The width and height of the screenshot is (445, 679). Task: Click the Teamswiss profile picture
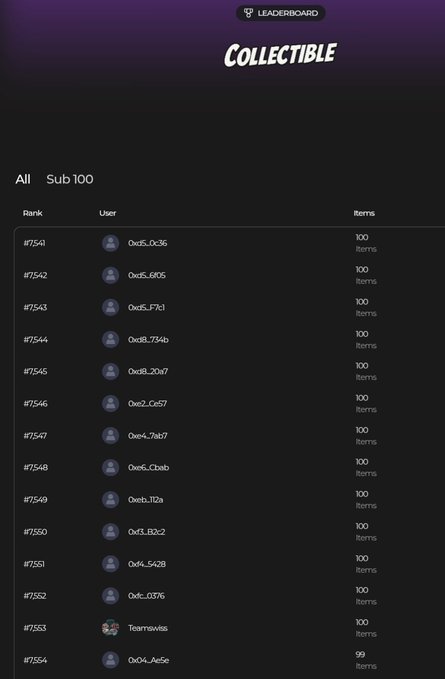pyautogui.click(x=110, y=627)
